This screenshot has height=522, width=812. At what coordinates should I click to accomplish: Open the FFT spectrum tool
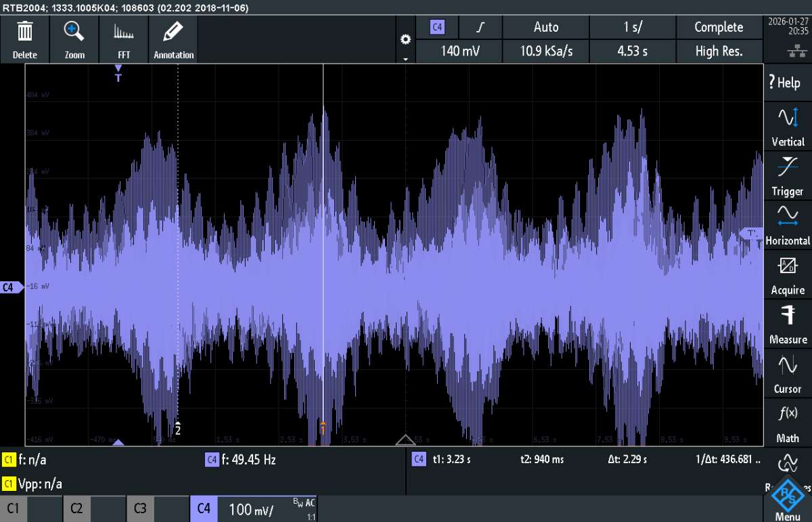tap(124, 39)
